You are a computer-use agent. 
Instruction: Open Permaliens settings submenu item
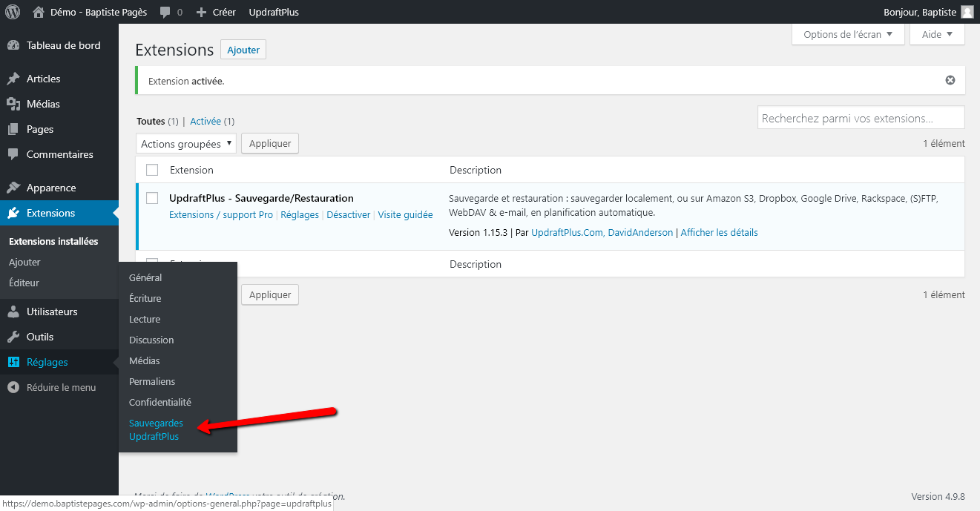152,381
